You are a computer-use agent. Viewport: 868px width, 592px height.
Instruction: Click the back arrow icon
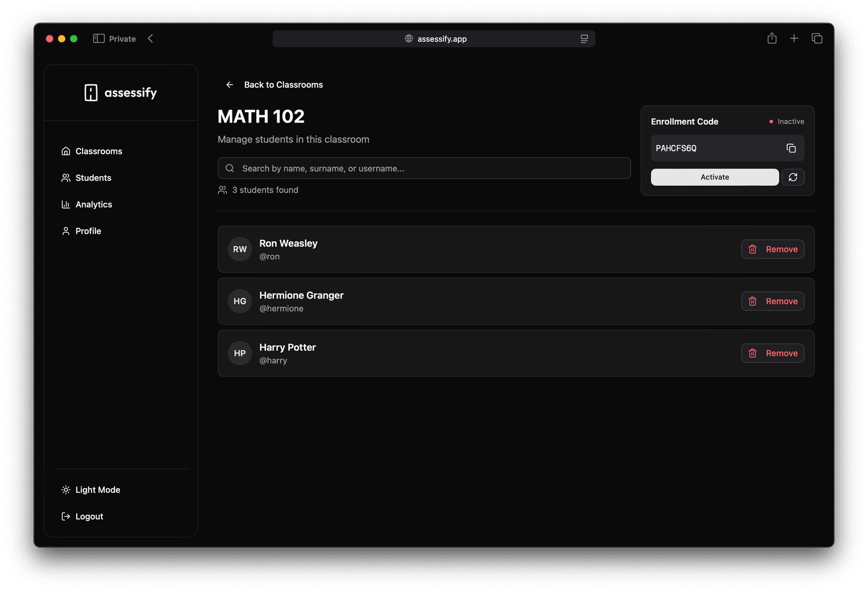[x=230, y=85]
